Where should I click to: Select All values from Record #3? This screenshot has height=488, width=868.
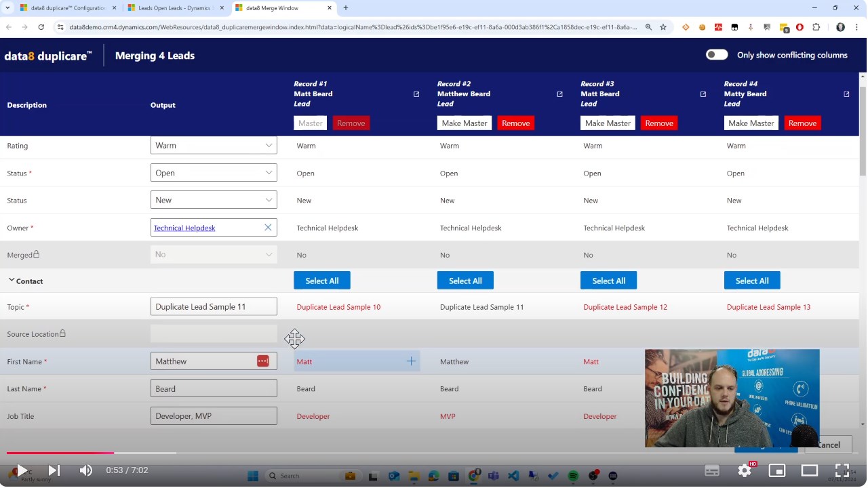coord(608,281)
